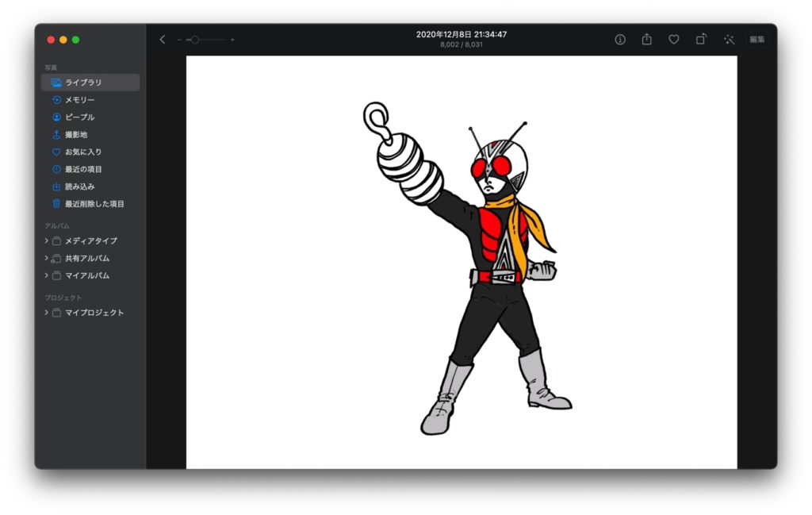
Task: Expand the メディアタイプ folder chevron
Action: coord(46,240)
